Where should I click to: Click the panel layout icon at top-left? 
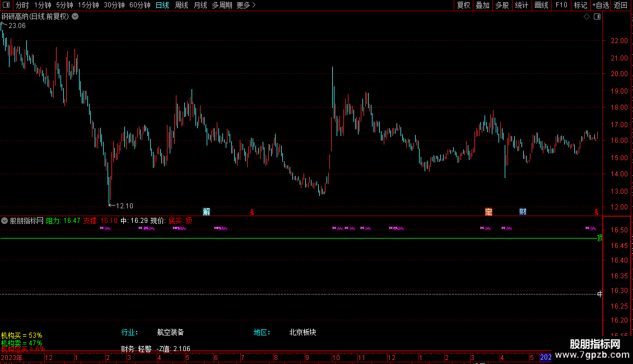(x=6, y=5)
